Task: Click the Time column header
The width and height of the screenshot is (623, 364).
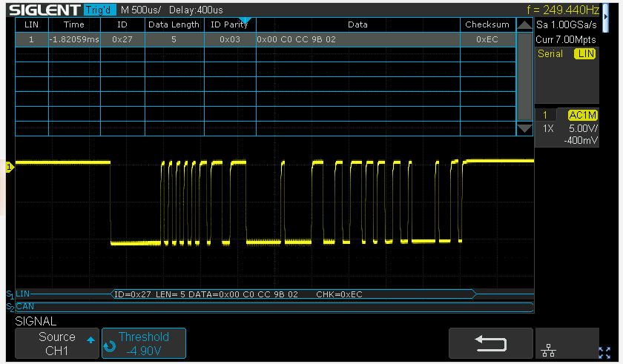Action: point(74,24)
